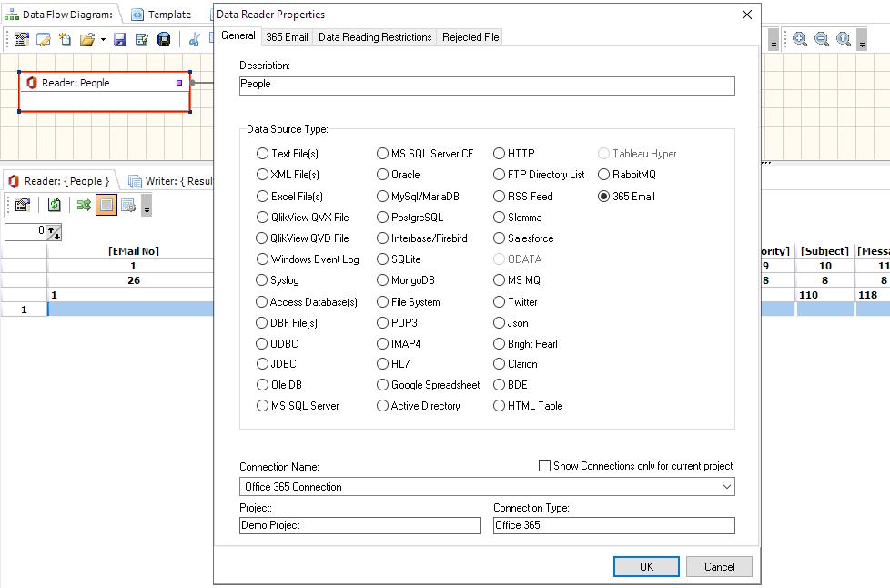
Task: Click the [Subject] column header
Action: [x=824, y=251]
